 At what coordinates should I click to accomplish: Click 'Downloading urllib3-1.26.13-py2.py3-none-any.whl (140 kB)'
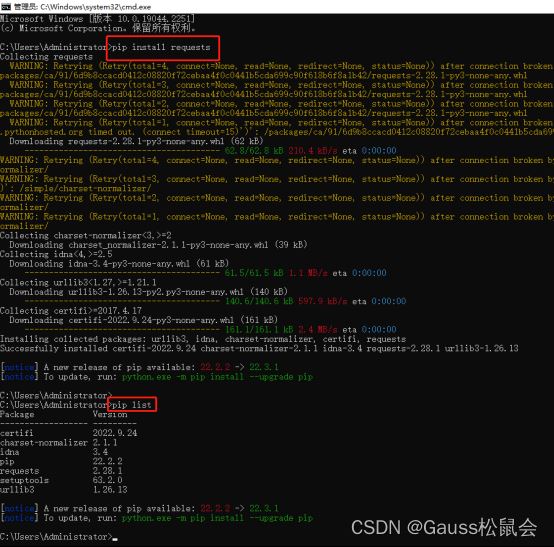(148, 292)
